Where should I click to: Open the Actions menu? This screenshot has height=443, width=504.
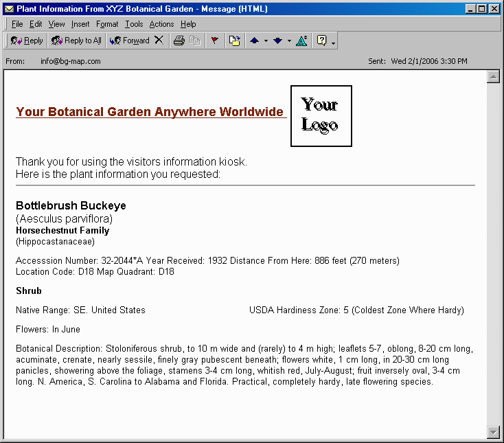pyautogui.click(x=161, y=24)
